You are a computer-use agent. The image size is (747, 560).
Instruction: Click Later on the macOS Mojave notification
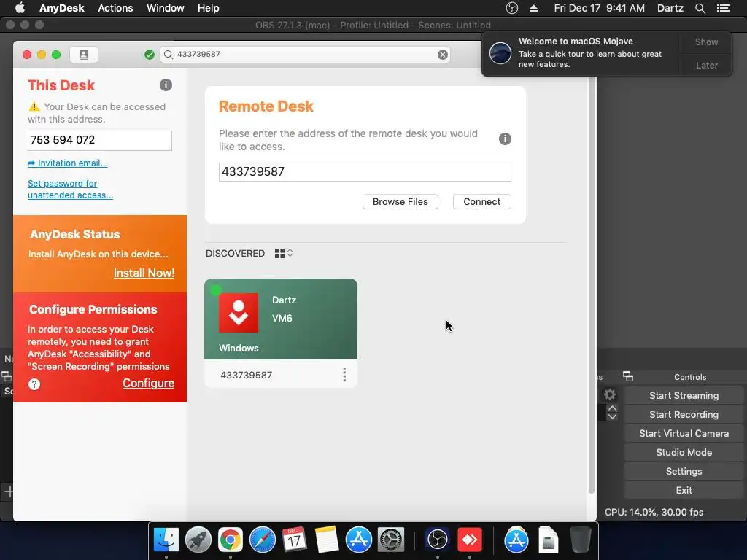(706, 66)
